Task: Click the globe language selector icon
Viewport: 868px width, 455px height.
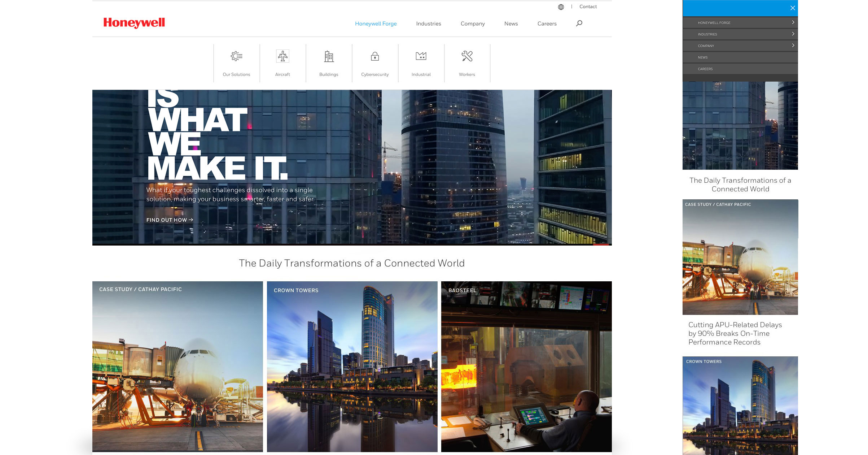Action: tap(561, 7)
